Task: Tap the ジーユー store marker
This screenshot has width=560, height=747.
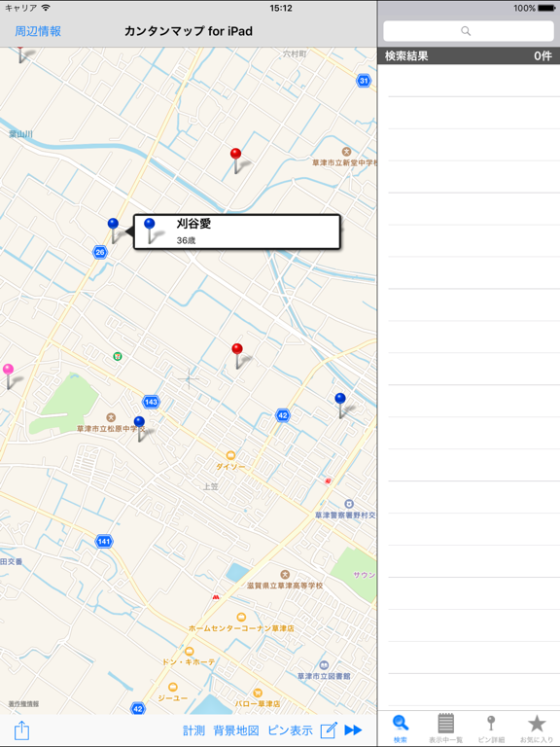Action: click(x=173, y=687)
